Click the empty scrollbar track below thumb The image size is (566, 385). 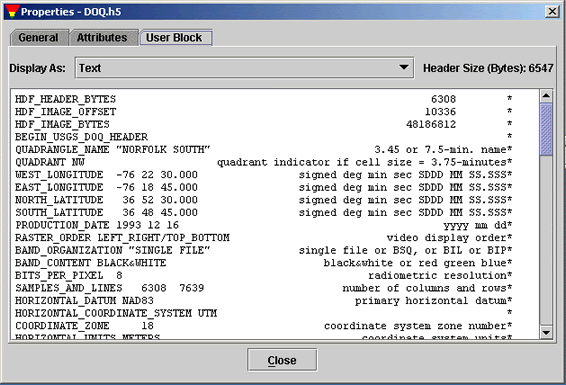[546, 241]
